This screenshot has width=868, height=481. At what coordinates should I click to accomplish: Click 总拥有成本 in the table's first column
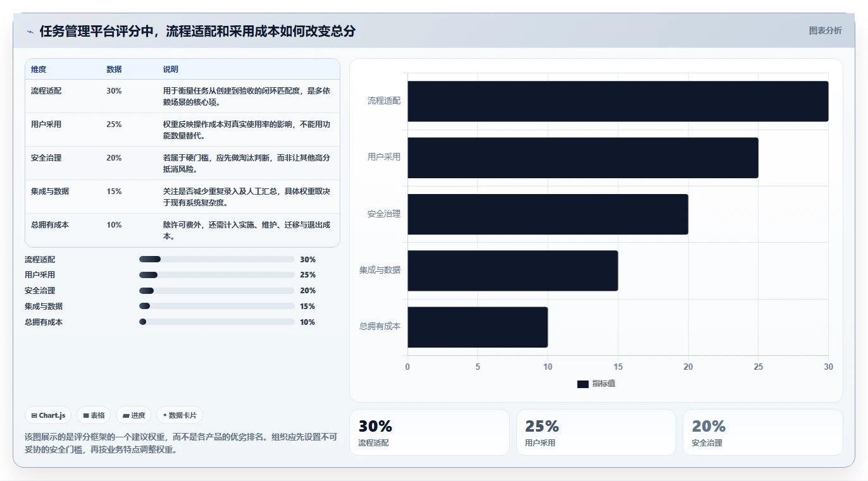[x=50, y=225]
